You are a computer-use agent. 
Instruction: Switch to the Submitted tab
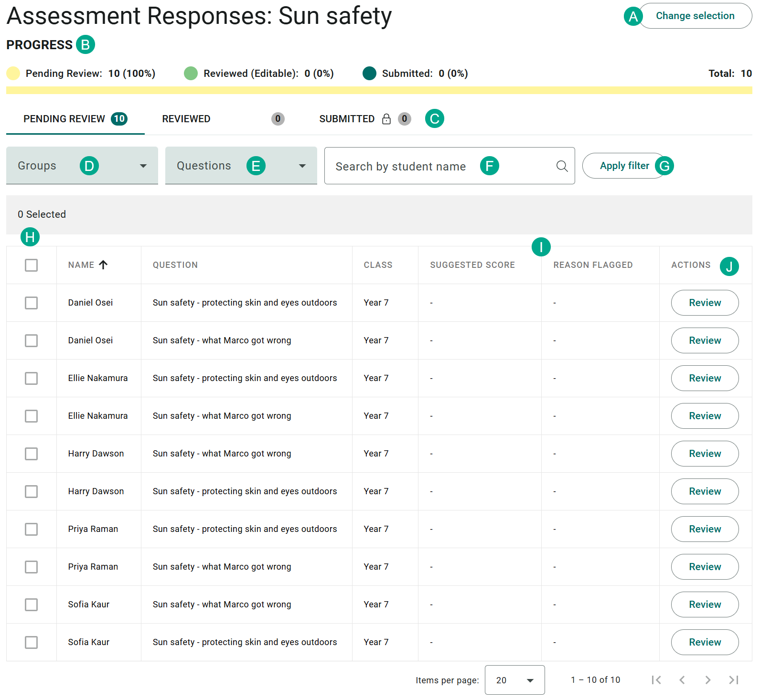coord(365,119)
